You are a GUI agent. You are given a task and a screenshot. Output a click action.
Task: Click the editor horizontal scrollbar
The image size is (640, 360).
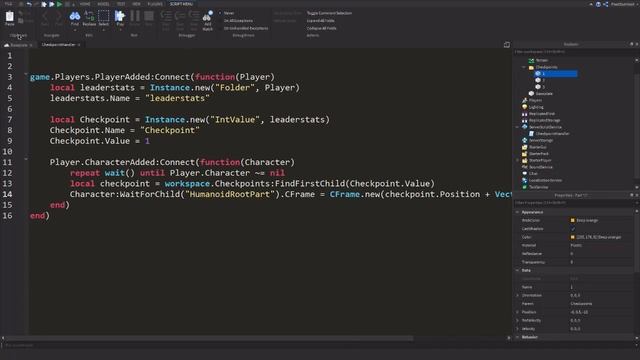coord(209,338)
